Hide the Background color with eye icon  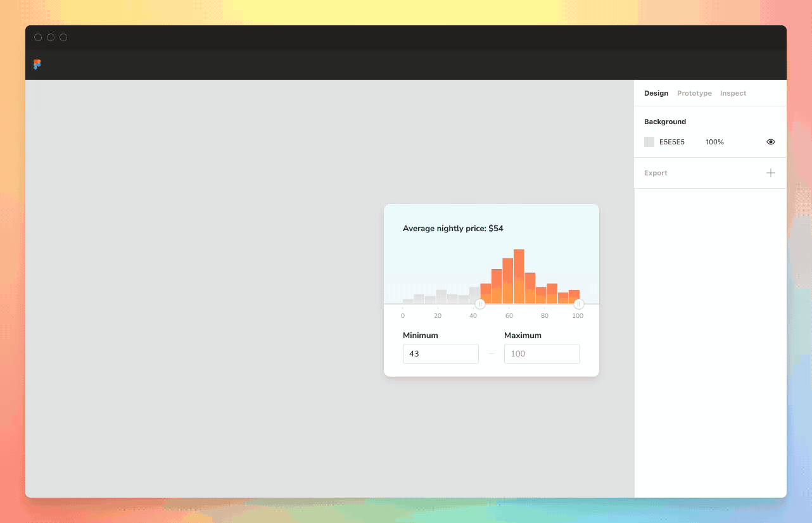770,142
